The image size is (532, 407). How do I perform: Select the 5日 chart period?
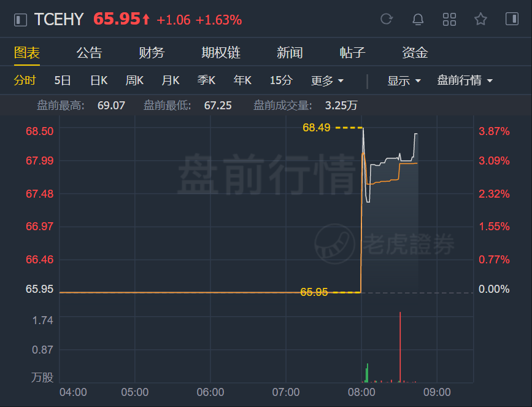click(x=63, y=80)
